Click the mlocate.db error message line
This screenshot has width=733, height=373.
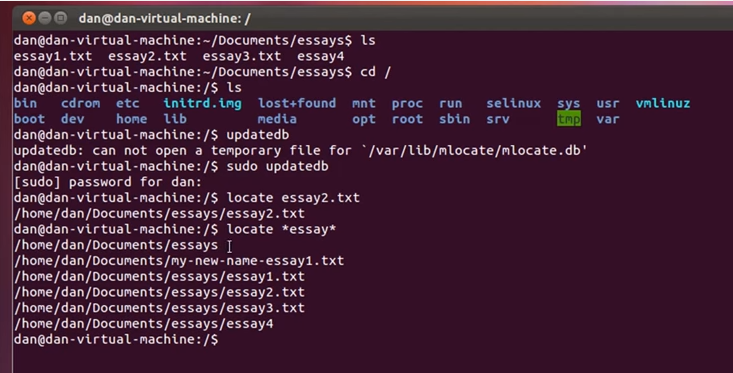(x=301, y=151)
